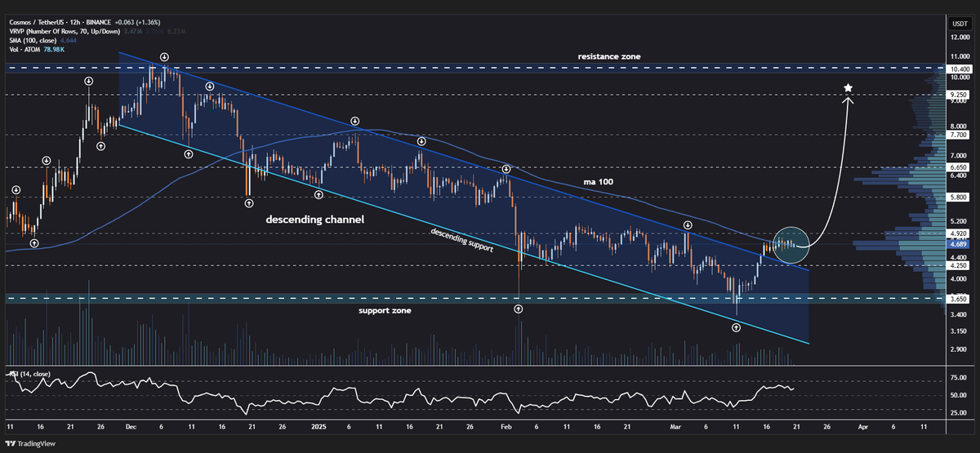This screenshot has width=980, height=453.
Task: Click the 4.250 price label
Action: click(x=958, y=265)
